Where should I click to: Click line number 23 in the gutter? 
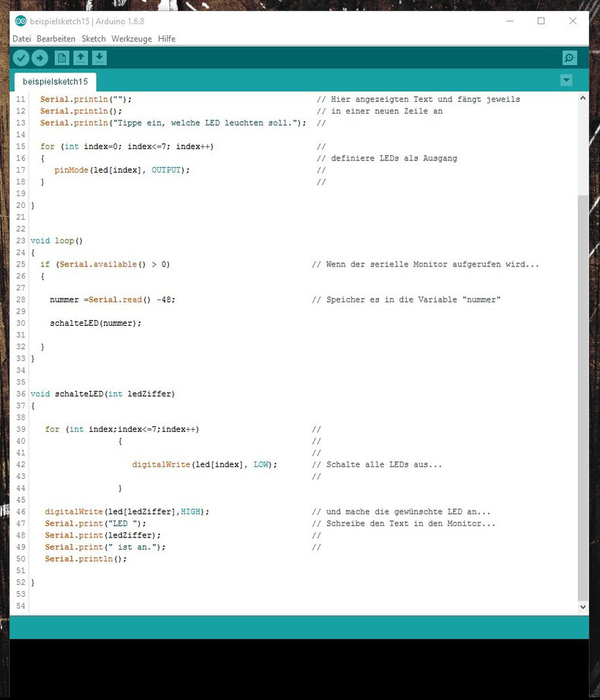pyautogui.click(x=20, y=241)
